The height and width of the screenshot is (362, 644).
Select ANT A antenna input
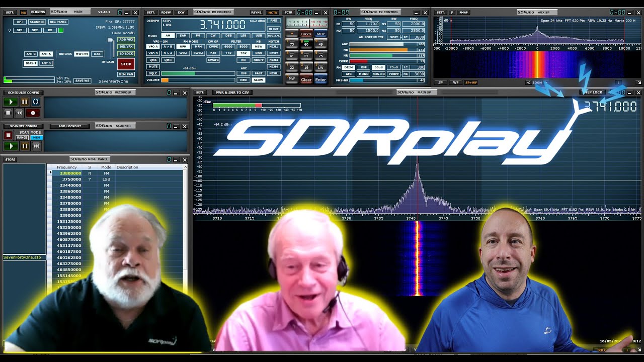coord(46,54)
